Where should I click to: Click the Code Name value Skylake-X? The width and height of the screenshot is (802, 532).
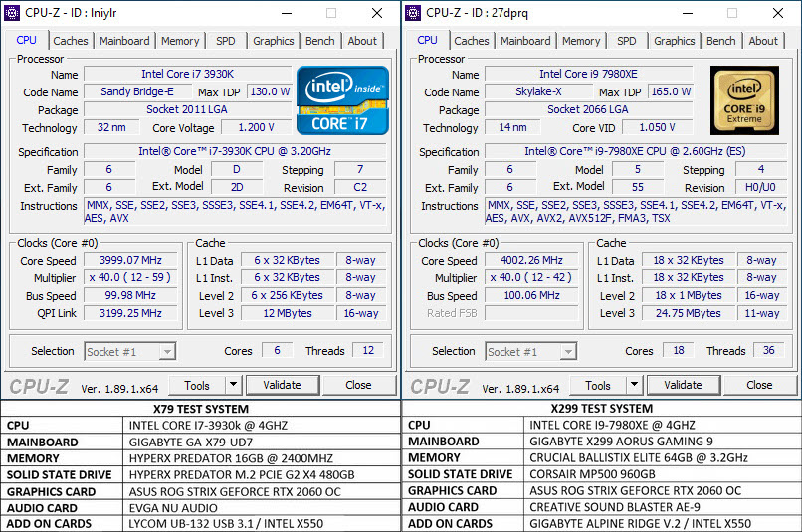538,91
